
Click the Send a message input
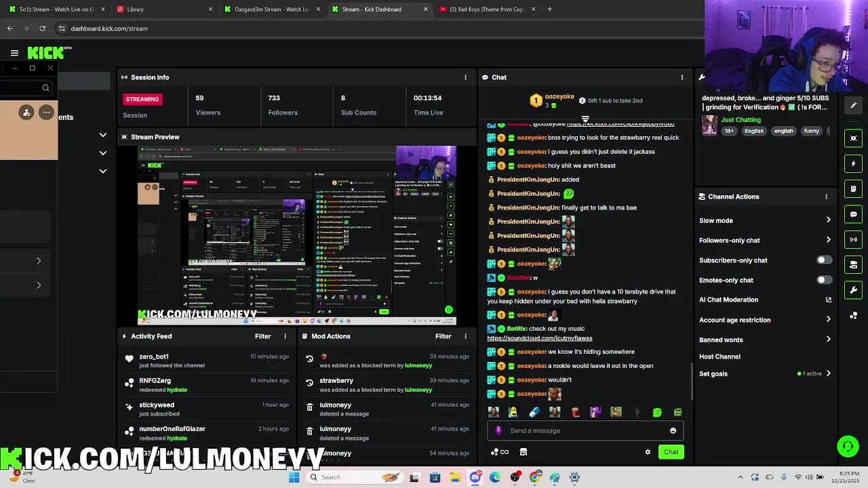(585, 430)
